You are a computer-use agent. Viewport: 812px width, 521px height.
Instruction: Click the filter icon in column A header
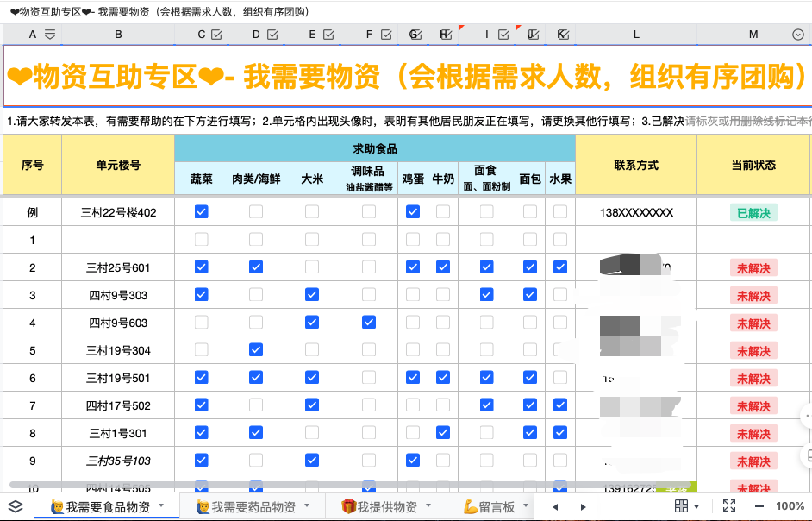pyautogui.click(x=50, y=35)
